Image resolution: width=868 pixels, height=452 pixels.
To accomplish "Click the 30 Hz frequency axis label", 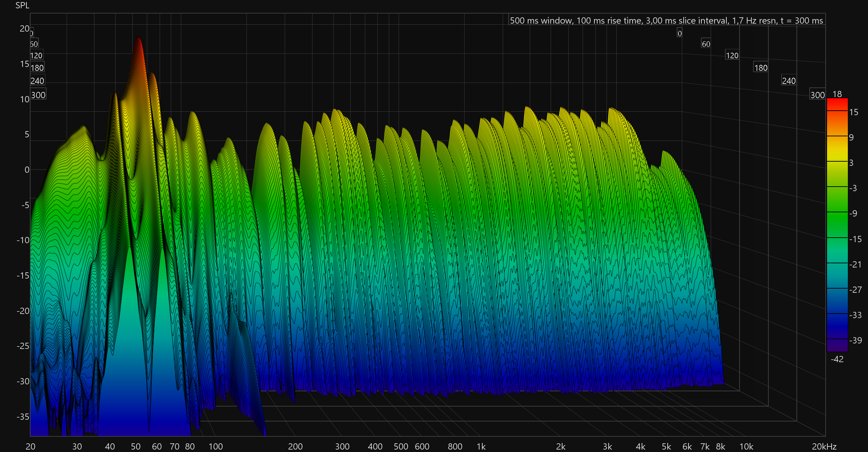I will point(77,446).
